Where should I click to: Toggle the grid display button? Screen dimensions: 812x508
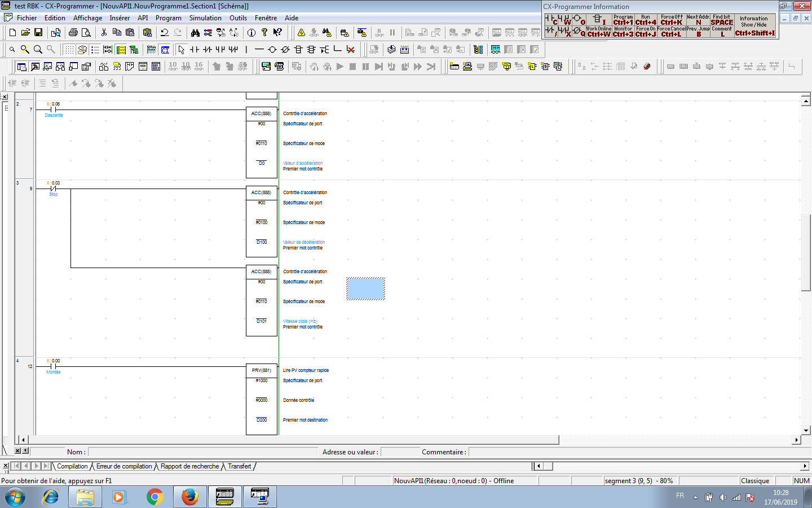tap(69, 50)
